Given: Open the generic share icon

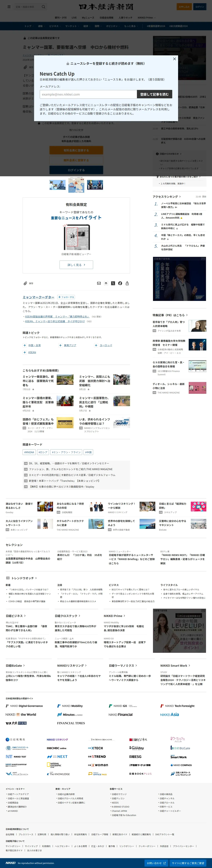Looking at the screenshot, I should point(127,283).
